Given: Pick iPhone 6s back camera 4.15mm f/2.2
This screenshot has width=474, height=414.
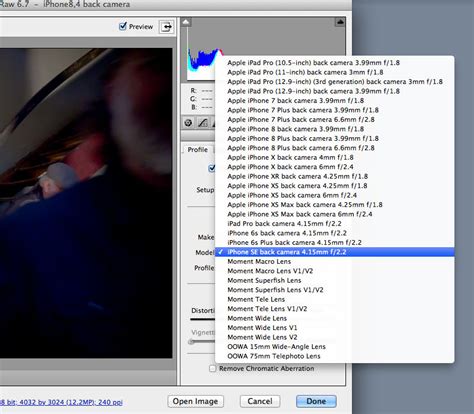Looking at the screenshot, I should coord(335,233).
